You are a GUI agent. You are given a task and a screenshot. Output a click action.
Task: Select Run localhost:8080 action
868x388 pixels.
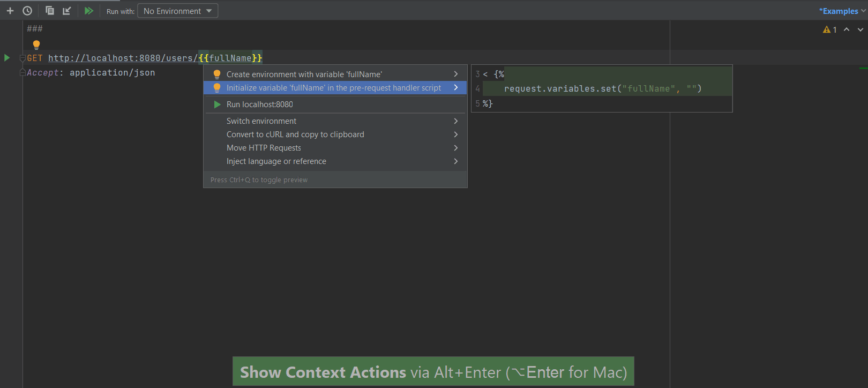[259, 105]
